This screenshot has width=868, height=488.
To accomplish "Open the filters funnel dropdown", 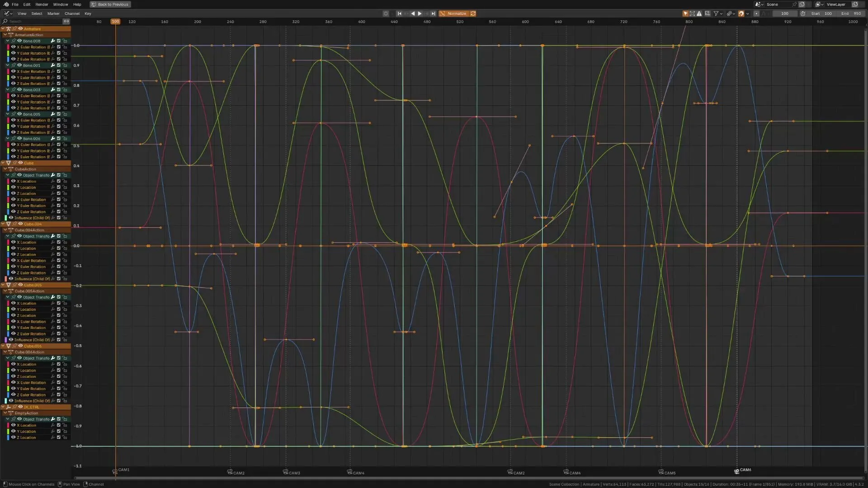I will point(718,14).
